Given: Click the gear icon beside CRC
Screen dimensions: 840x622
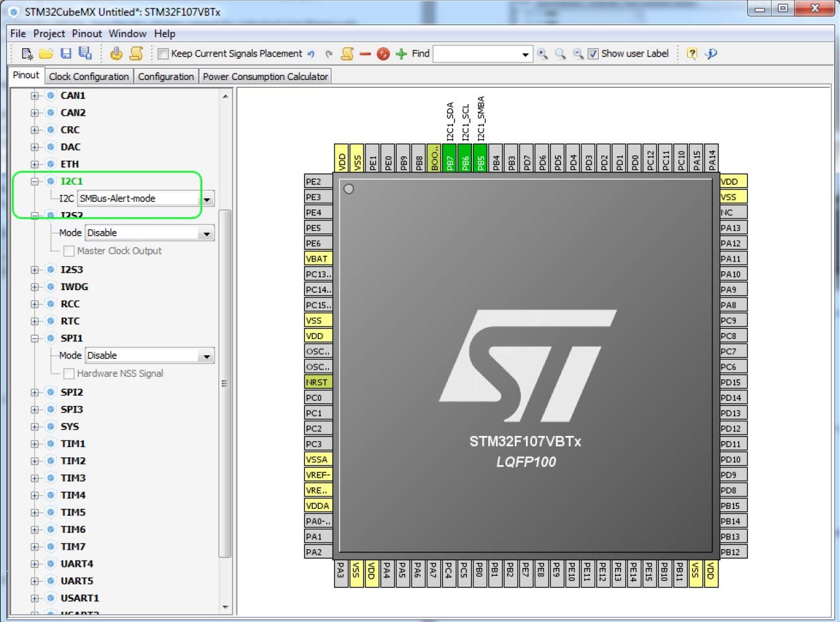Looking at the screenshot, I should tap(50, 130).
